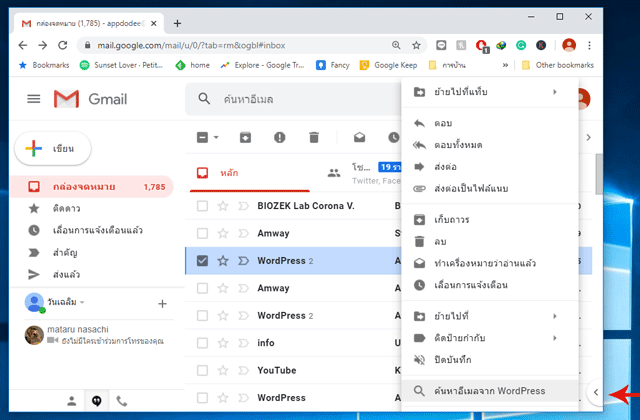This screenshot has height=420, width=640.
Task: Open the กล่องจดหมาย inbox folder
Action: click(x=91, y=187)
